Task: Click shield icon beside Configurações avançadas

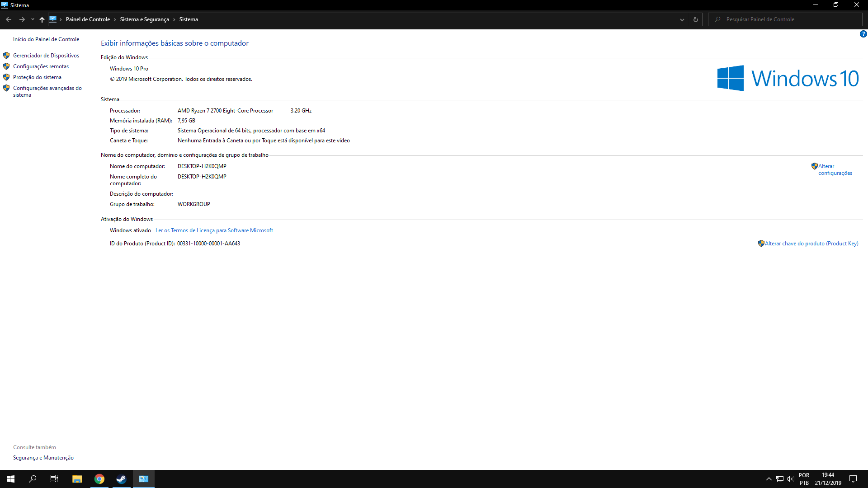Action: coord(6,88)
